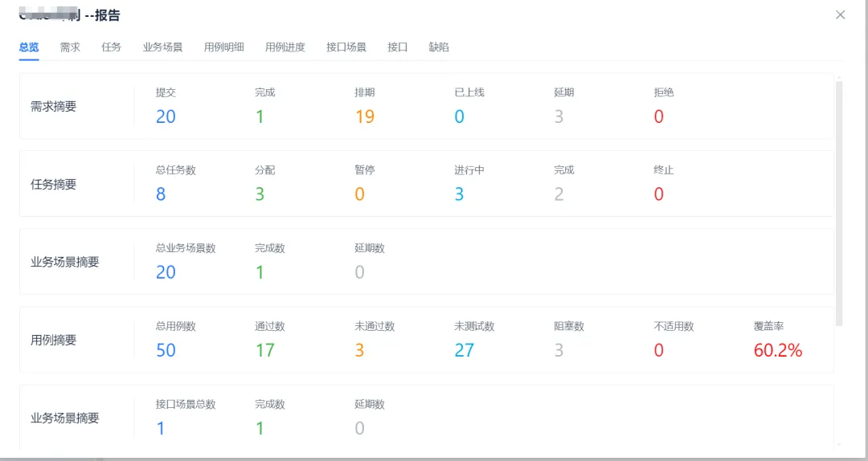Click the 未测试数 value of 27
The image size is (868, 461).
(x=465, y=350)
